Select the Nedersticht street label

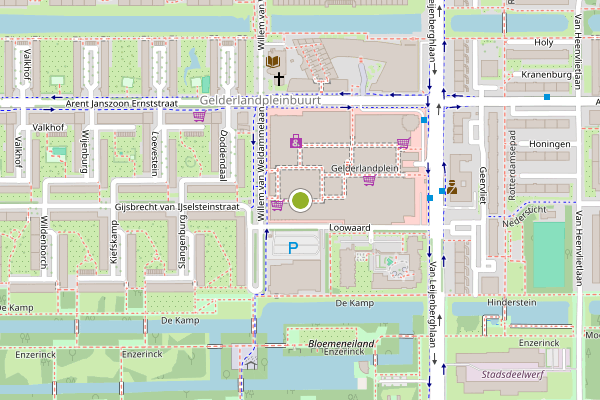[x=525, y=216]
